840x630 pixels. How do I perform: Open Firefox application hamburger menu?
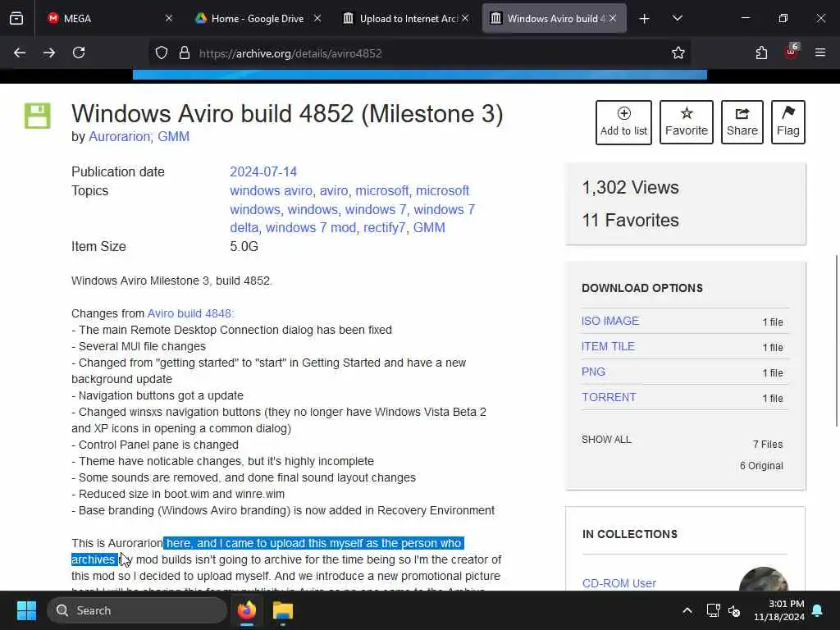[820, 52]
